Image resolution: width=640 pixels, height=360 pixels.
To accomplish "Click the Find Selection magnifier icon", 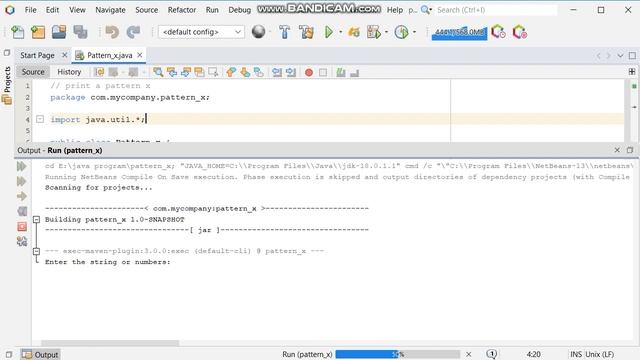I will 158,72.
